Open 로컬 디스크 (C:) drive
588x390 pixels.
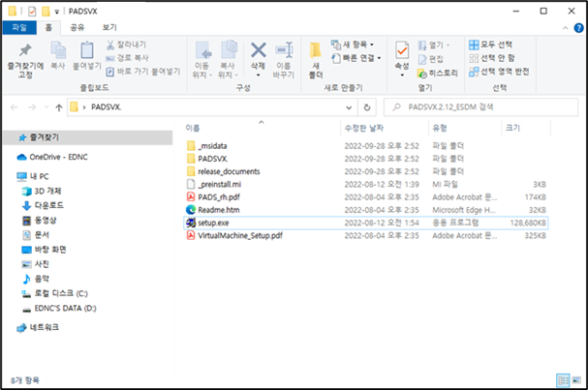coord(55,293)
